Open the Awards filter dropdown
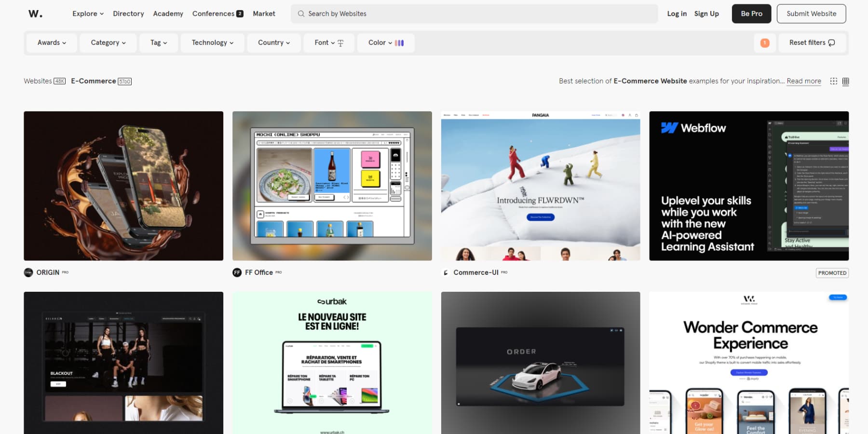The height and width of the screenshot is (434, 868). click(x=51, y=42)
